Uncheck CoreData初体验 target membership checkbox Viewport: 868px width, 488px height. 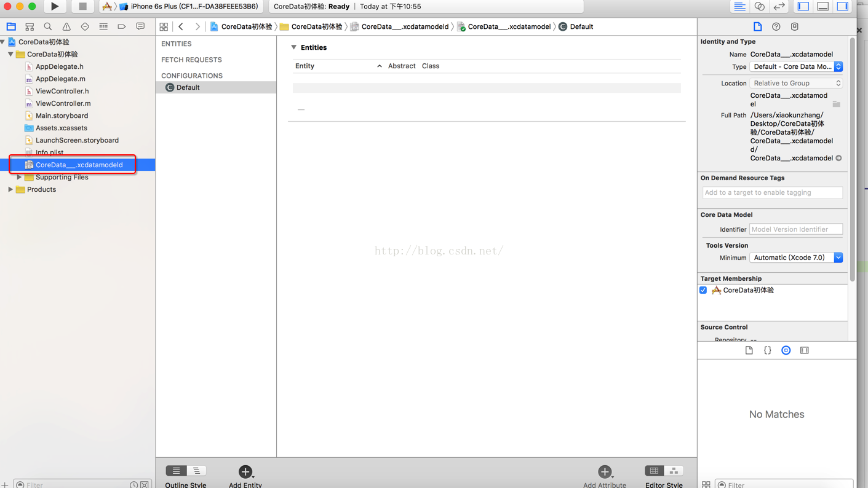tap(703, 290)
